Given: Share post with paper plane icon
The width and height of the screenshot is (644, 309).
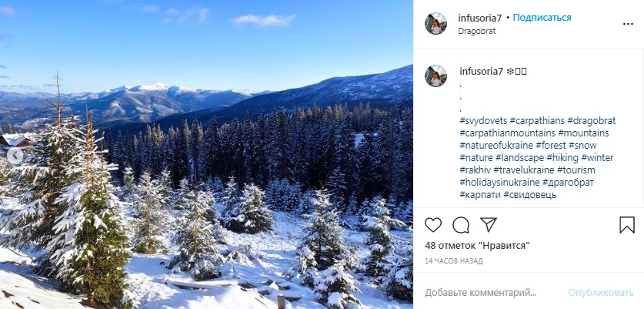Looking at the screenshot, I should (x=488, y=225).
